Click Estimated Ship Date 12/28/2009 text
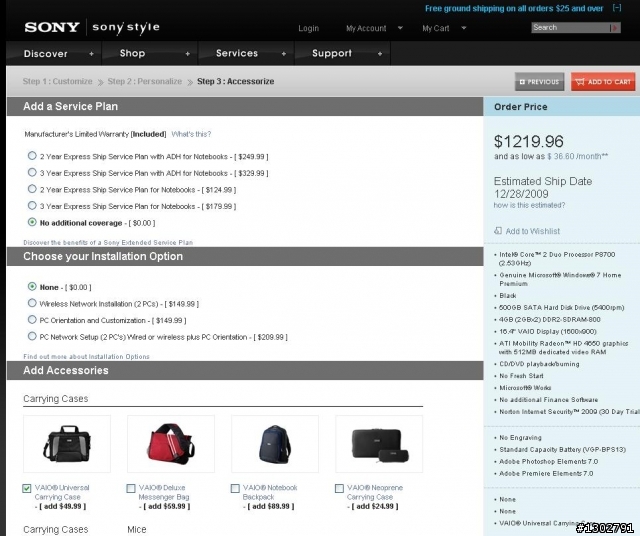 click(x=543, y=187)
